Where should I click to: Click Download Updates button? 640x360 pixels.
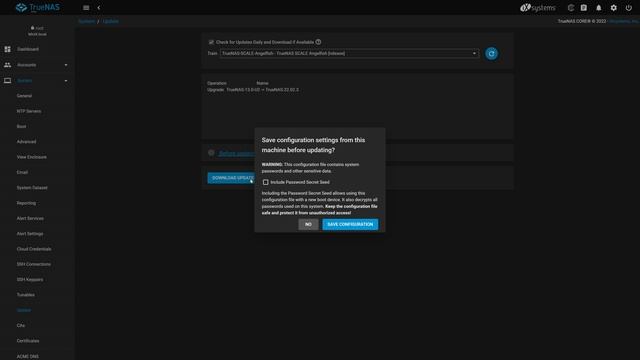pyautogui.click(x=231, y=178)
